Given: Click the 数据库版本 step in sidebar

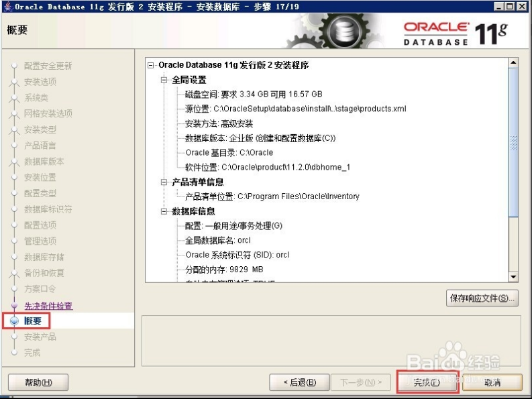Looking at the screenshot, I should [44, 162].
